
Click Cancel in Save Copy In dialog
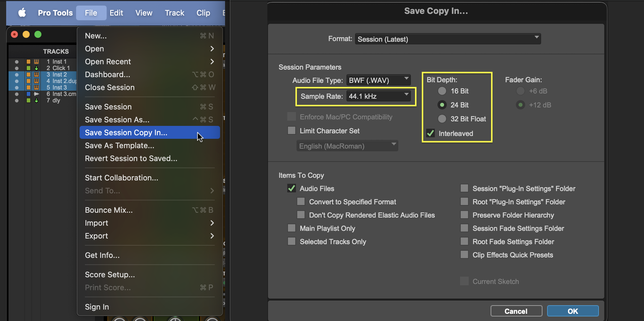pos(516,311)
